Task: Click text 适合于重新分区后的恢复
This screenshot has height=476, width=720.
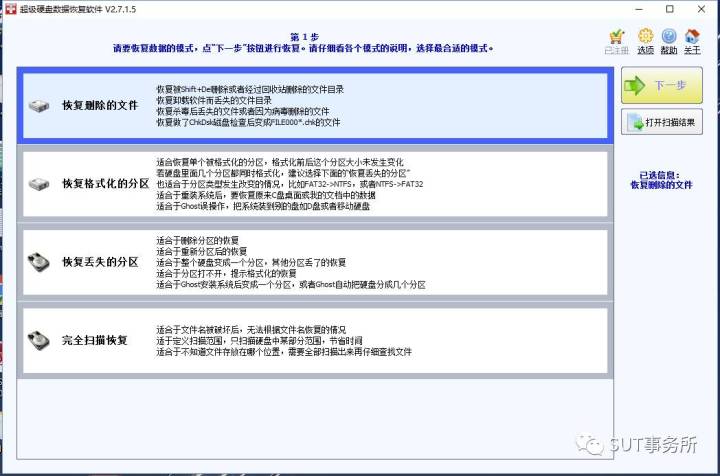Action: pos(202,251)
